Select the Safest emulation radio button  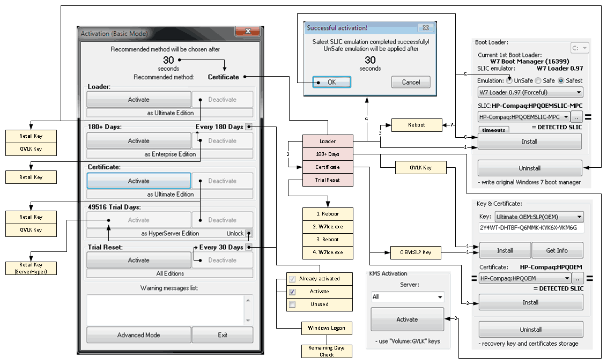coord(561,80)
